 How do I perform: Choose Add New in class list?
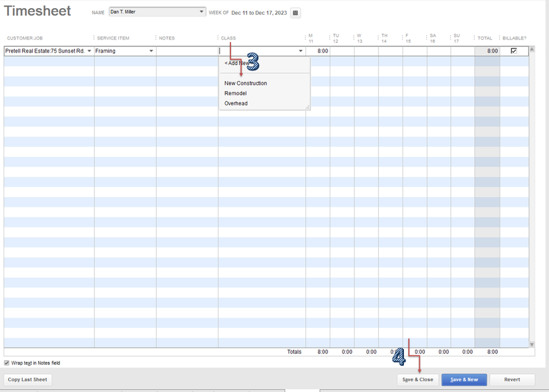tap(237, 63)
